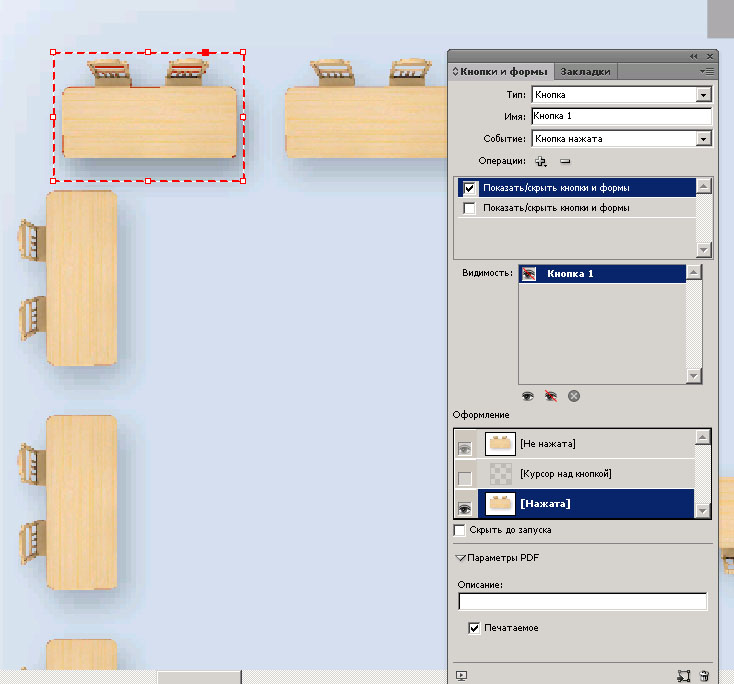Click the convert object icon at the panel bottom
Screen dimensions: 734x684
click(x=684, y=676)
